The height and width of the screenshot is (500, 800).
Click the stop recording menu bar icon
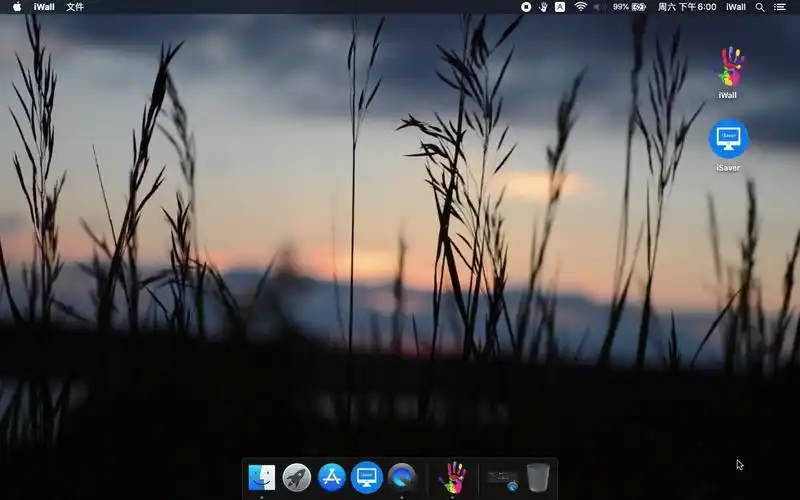point(526,7)
